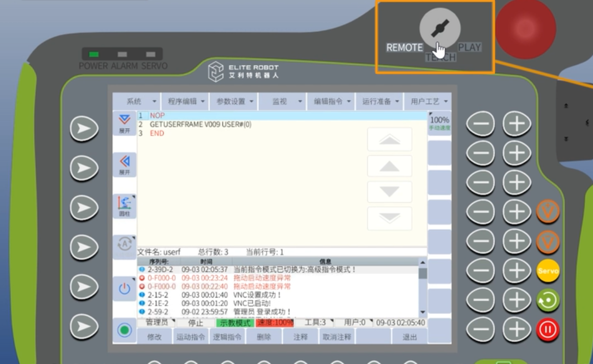Select the log row timed 09-03 00:22:40
This screenshot has height=364, width=593.
coord(278,286)
